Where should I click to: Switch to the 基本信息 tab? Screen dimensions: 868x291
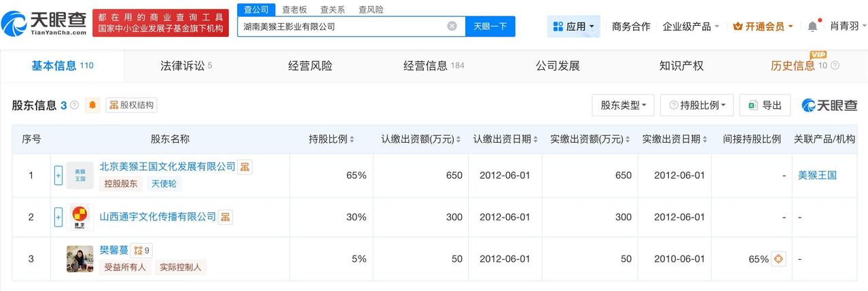point(62,66)
